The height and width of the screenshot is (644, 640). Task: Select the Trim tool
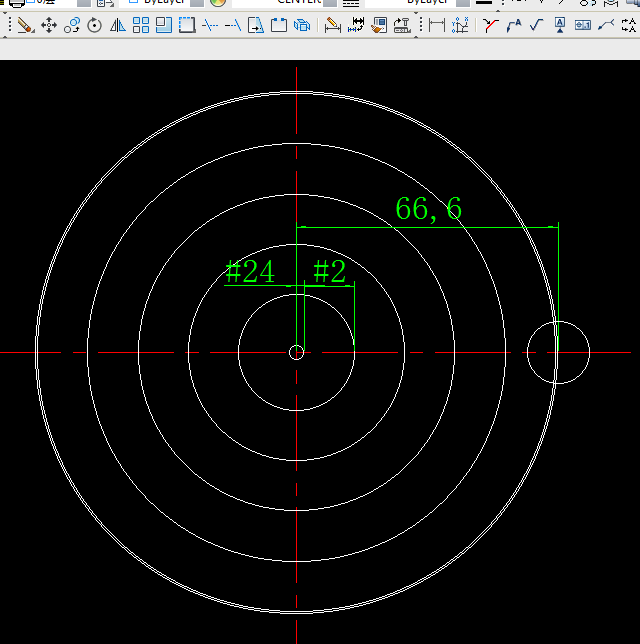[210, 25]
